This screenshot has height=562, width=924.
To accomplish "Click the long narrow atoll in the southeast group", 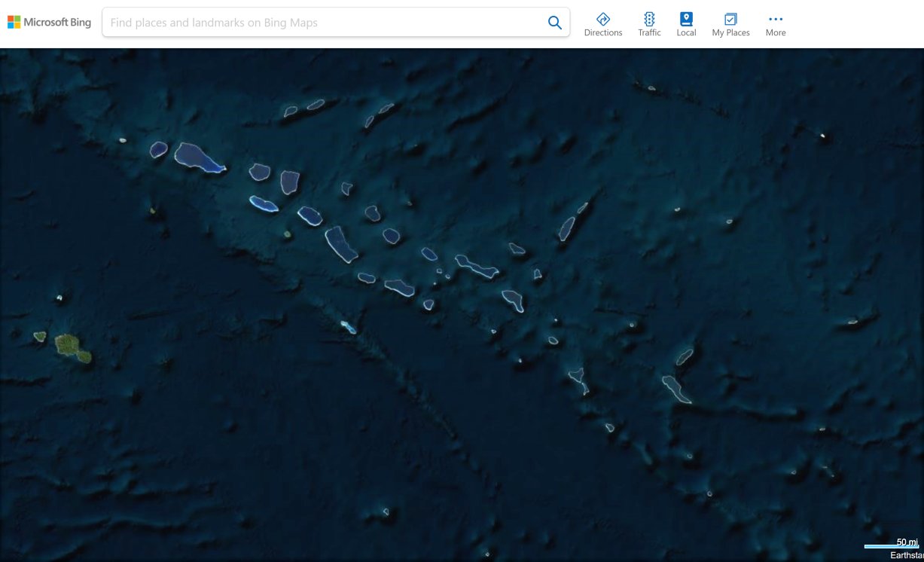I will (676, 389).
